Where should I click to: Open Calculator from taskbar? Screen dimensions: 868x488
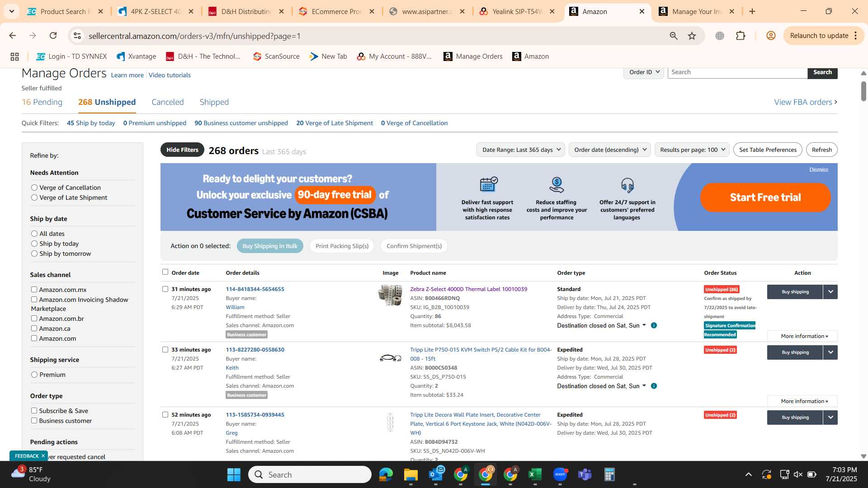coord(609,474)
